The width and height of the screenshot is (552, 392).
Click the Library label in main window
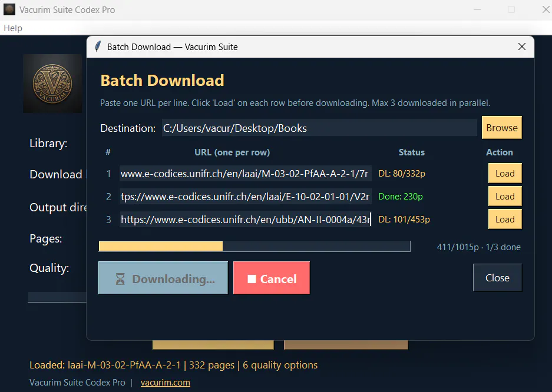pos(48,144)
